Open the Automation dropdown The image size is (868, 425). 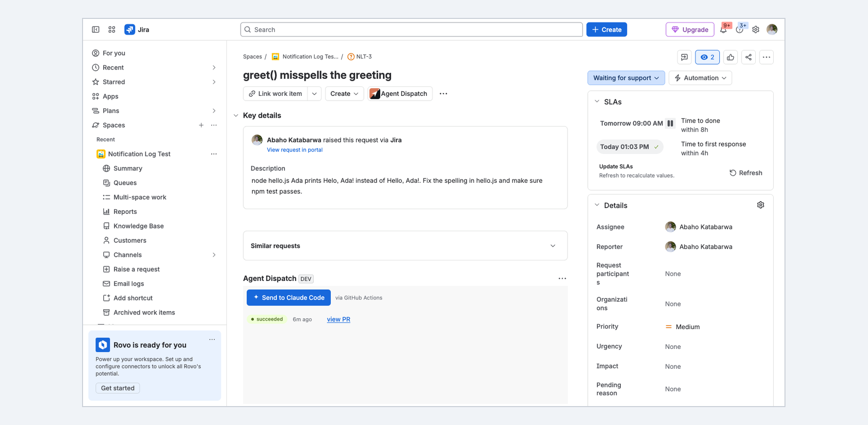[700, 78]
